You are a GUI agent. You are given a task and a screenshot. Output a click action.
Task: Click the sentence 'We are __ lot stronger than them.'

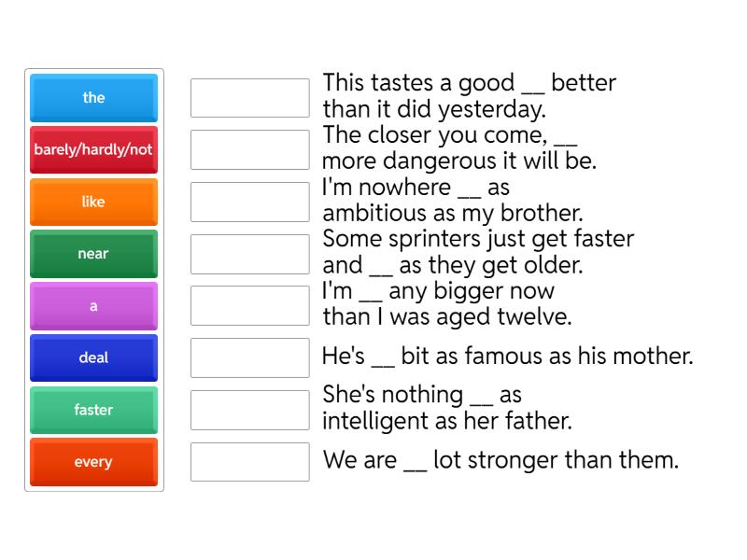[500, 460]
